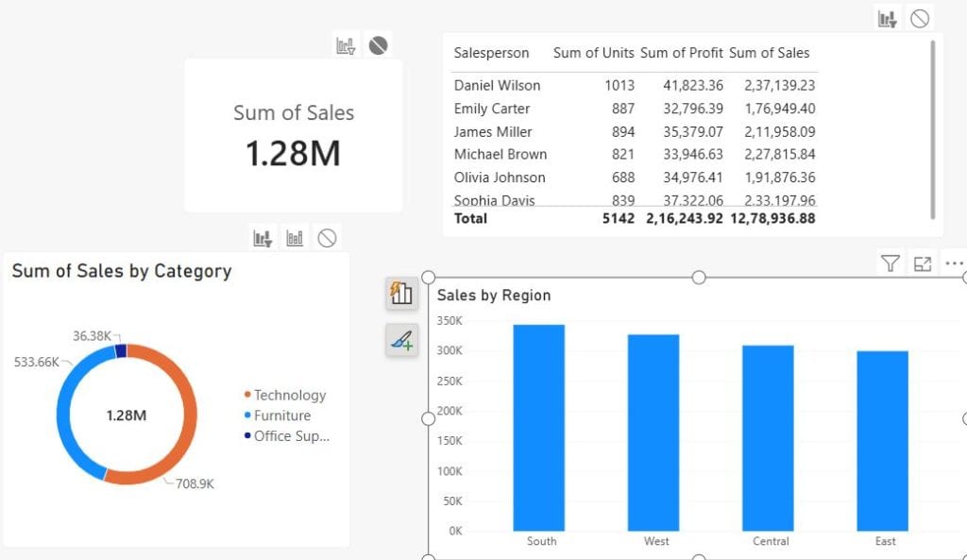Click the table's vertical scrollbar

[932, 129]
